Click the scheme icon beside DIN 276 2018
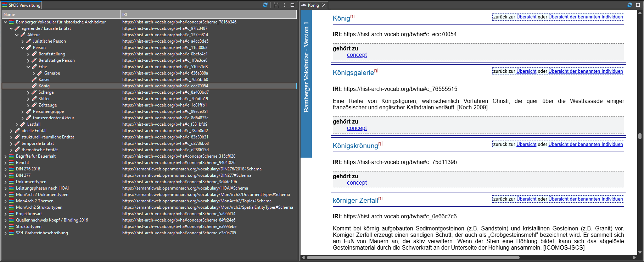Image resolution: width=644 pixels, height=262 pixels. (11, 169)
